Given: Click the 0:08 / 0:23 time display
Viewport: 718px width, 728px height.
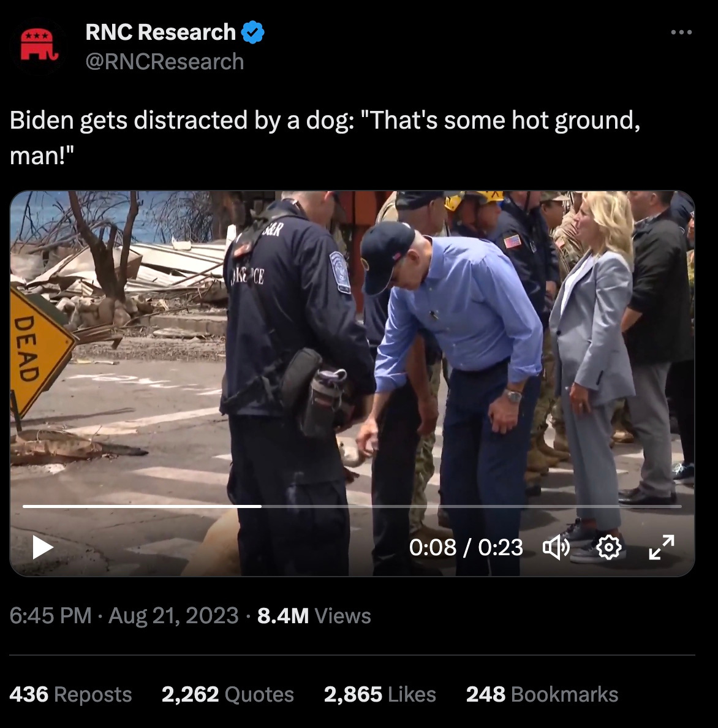Looking at the screenshot, I should [x=466, y=547].
